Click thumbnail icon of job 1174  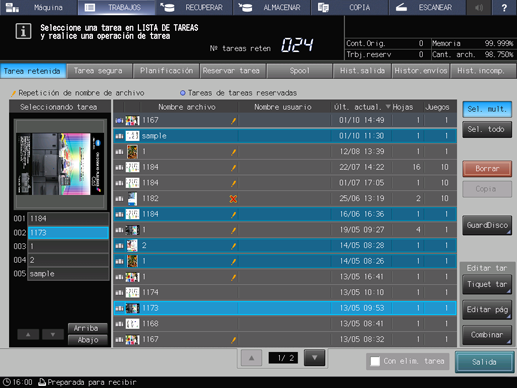pos(132,293)
